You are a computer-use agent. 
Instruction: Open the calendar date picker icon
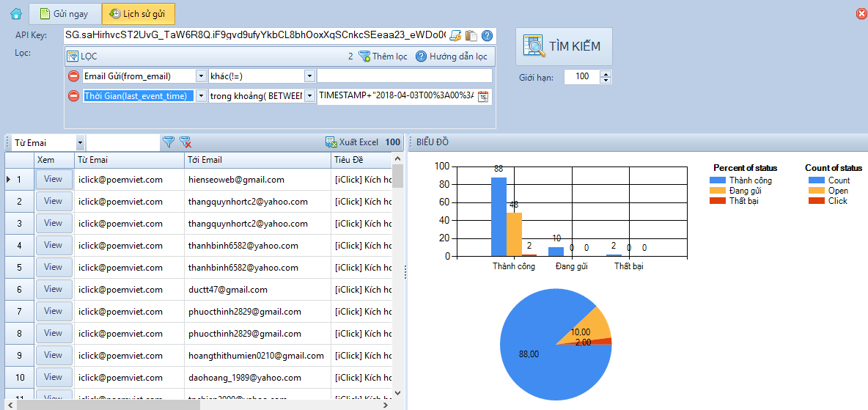(x=483, y=96)
